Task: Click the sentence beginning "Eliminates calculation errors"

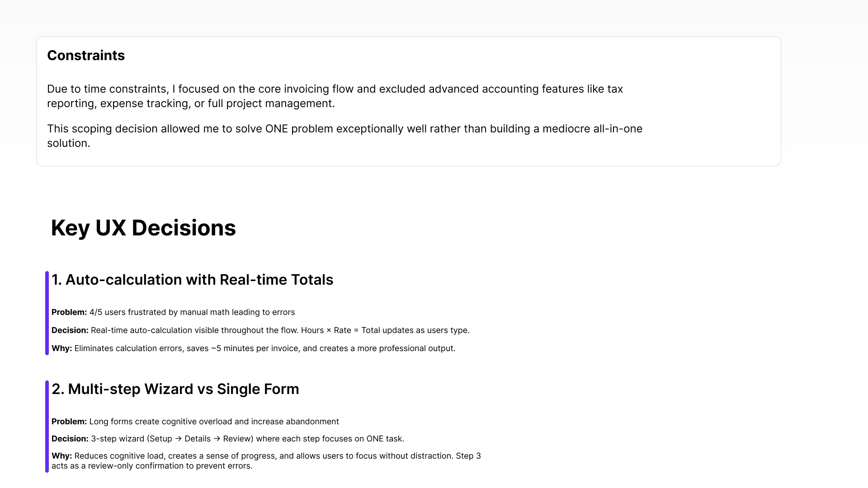Action: tap(264, 348)
